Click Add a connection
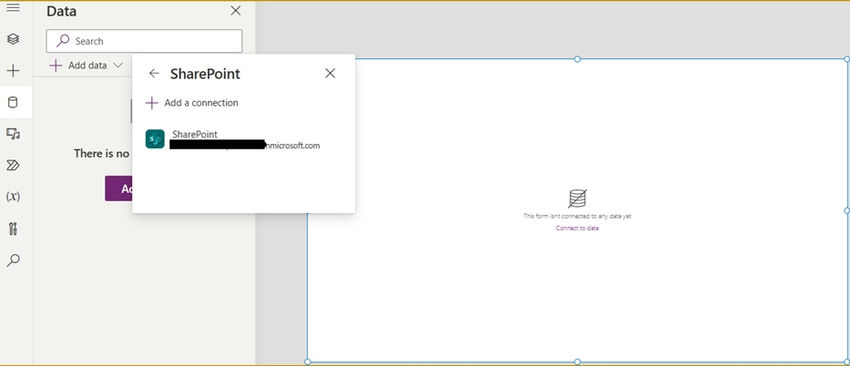The image size is (850, 366). [192, 102]
